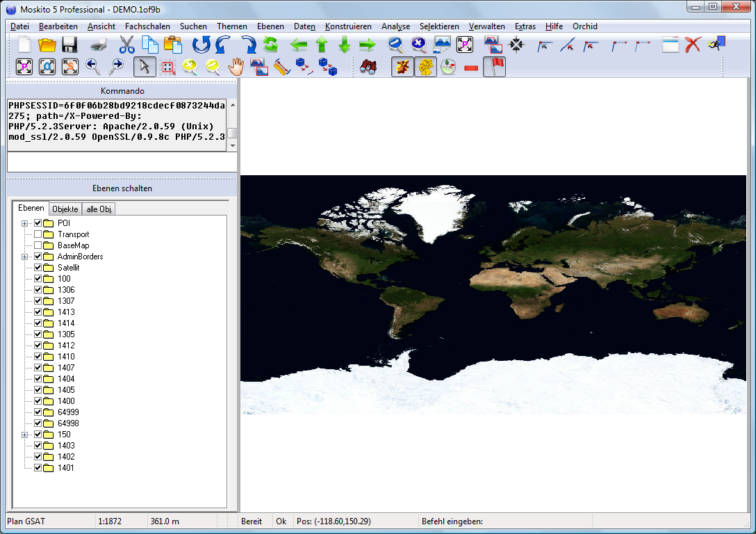756x534 pixels.
Task: Expand the AdminBorders tree node
Action: (x=24, y=257)
